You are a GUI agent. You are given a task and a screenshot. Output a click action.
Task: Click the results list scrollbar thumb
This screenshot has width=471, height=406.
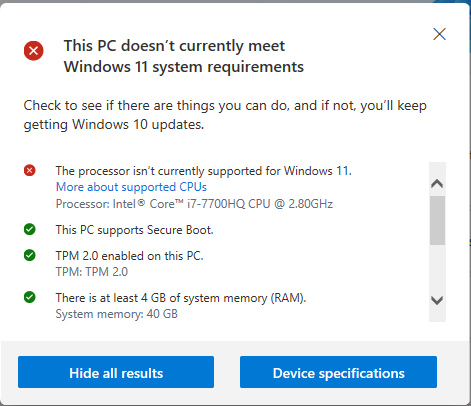pyautogui.click(x=437, y=220)
